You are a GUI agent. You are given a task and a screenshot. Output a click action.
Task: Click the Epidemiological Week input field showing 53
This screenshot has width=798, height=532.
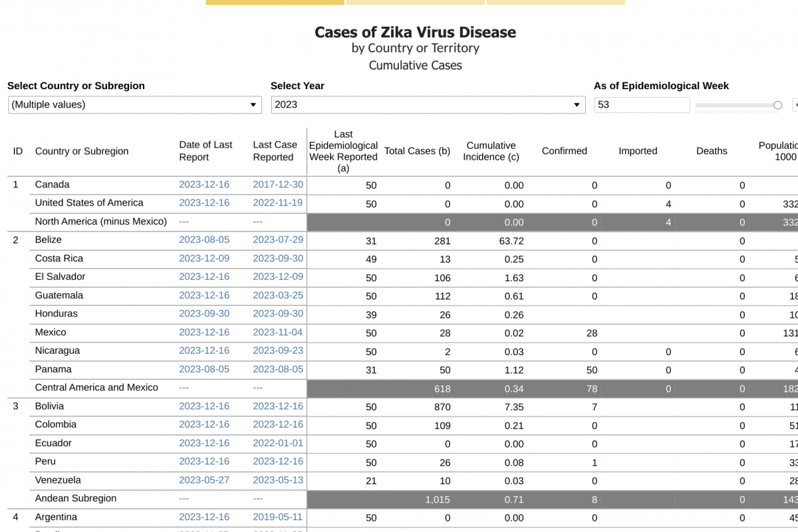coord(642,105)
